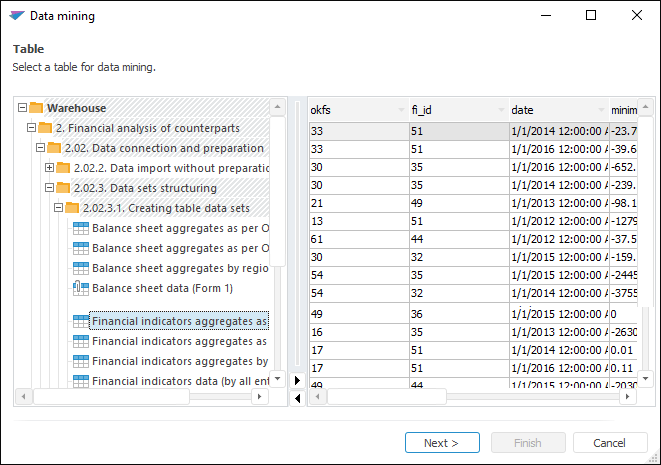The image size is (661, 465).
Task: Open the fi_id column filter dropdown
Action: (x=500, y=110)
